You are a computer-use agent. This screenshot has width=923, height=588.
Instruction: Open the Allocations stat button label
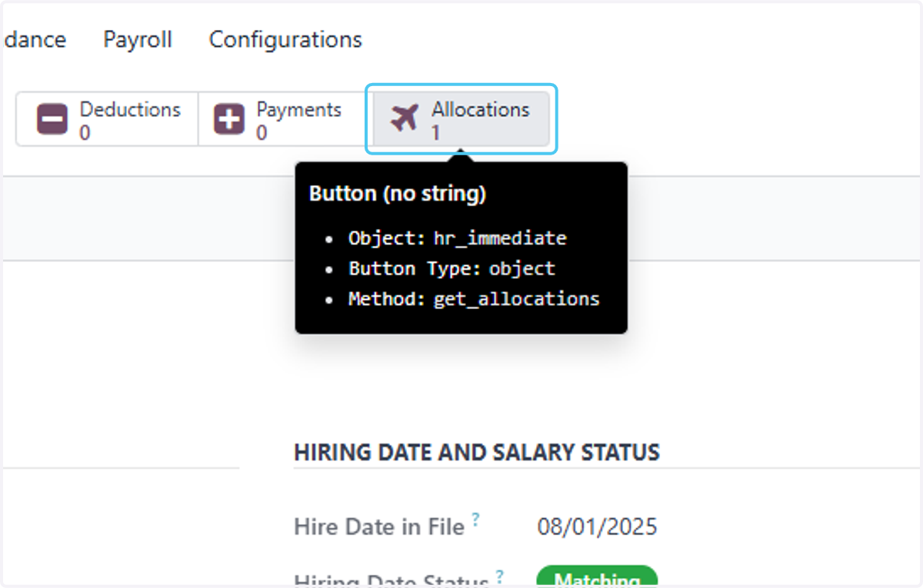coord(481,110)
